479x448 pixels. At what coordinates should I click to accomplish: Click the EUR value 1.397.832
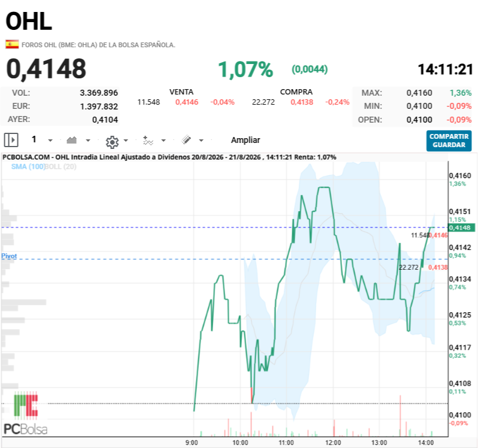coord(99,106)
